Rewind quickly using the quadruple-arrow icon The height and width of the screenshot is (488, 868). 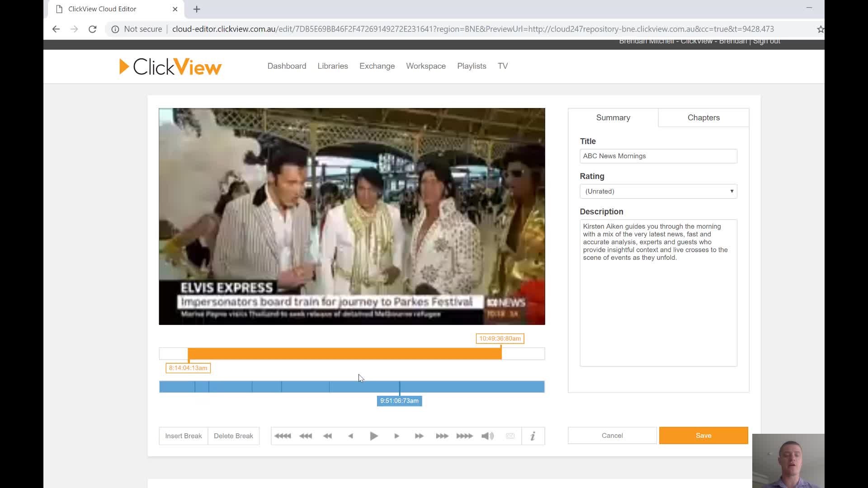(x=282, y=436)
